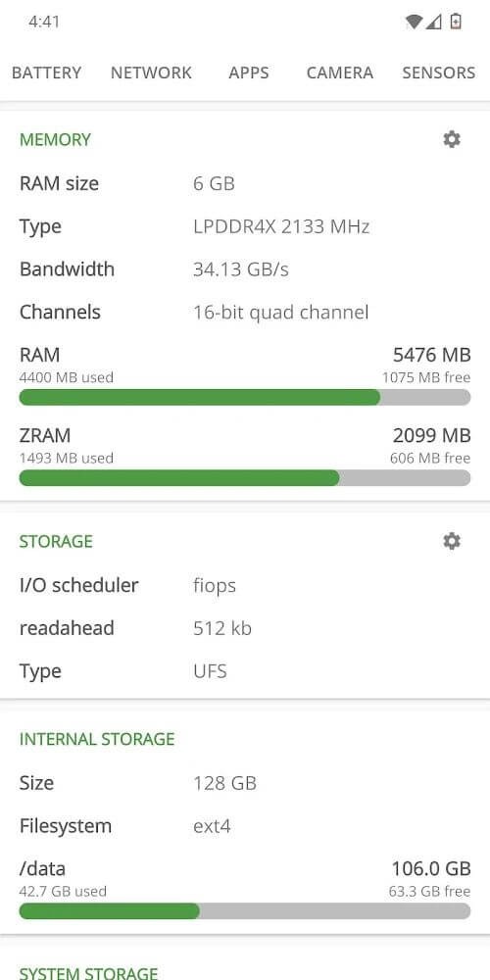Go to the Sensors tab

tap(439, 73)
